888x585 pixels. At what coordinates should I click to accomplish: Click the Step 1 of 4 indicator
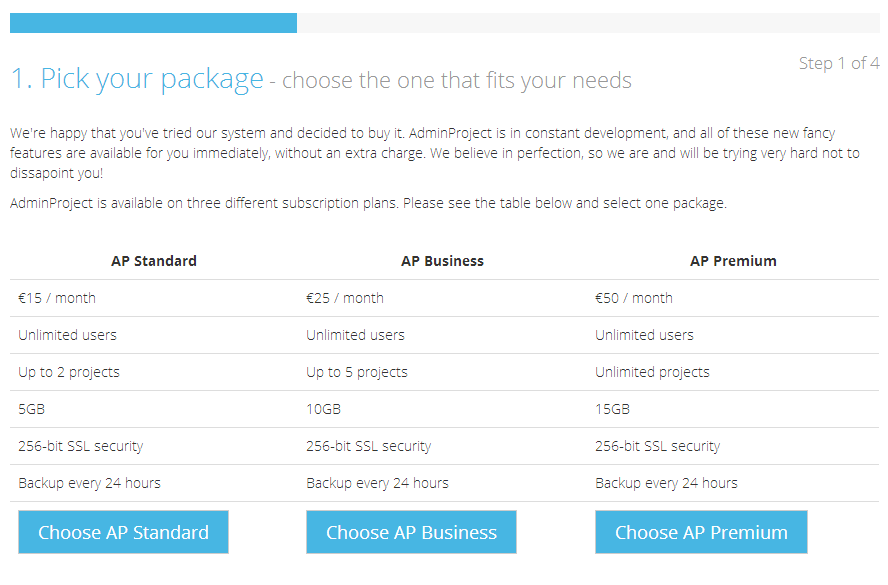point(839,63)
